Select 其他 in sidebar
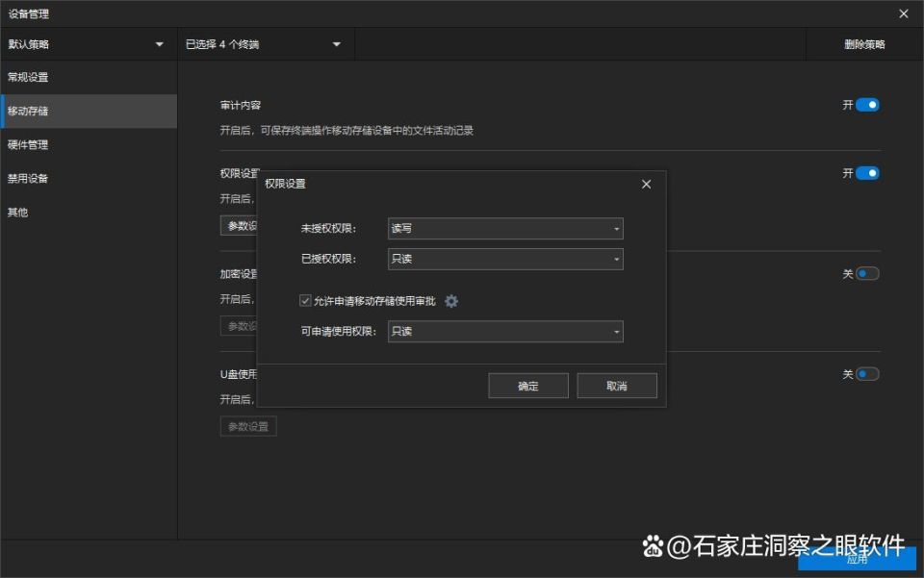This screenshot has width=924, height=578. [x=89, y=213]
